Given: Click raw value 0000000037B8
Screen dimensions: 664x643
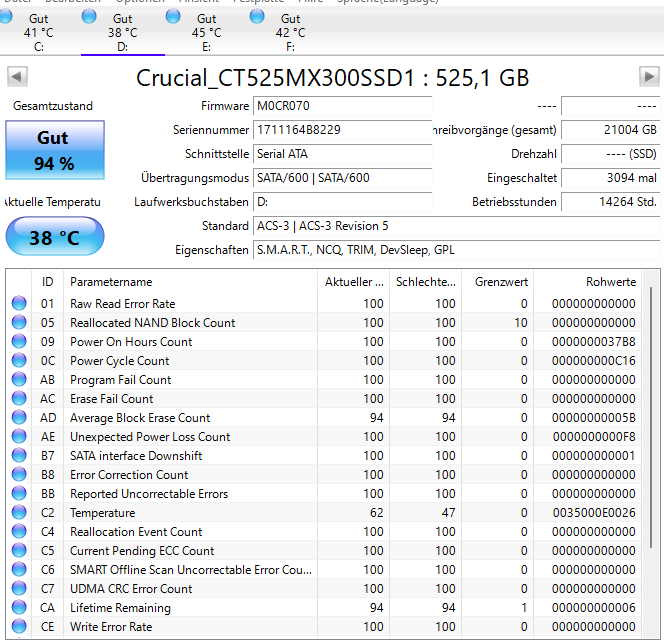Looking at the screenshot, I should tap(593, 342).
